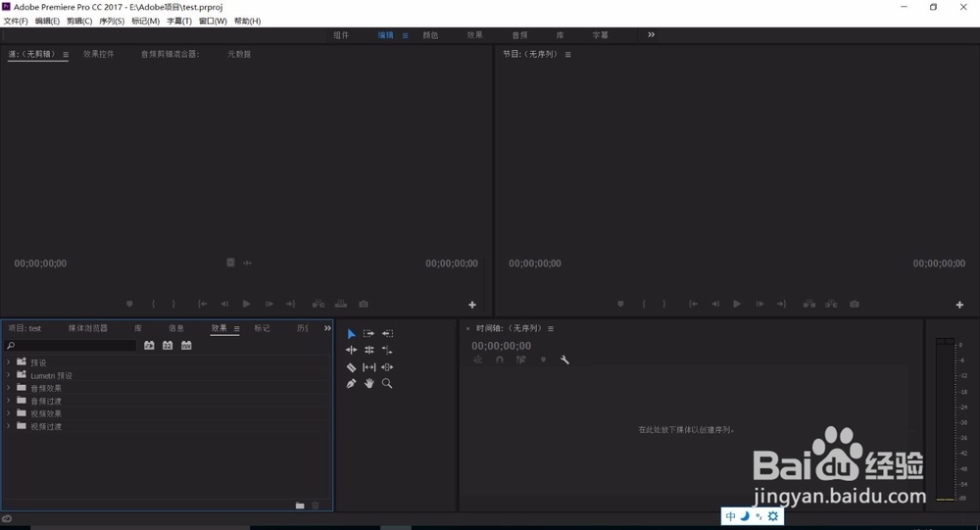The height and width of the screenshot is (530, 980).
Task: Select the Slip tool
Action: pyautogui.click(x=369, y=367)
